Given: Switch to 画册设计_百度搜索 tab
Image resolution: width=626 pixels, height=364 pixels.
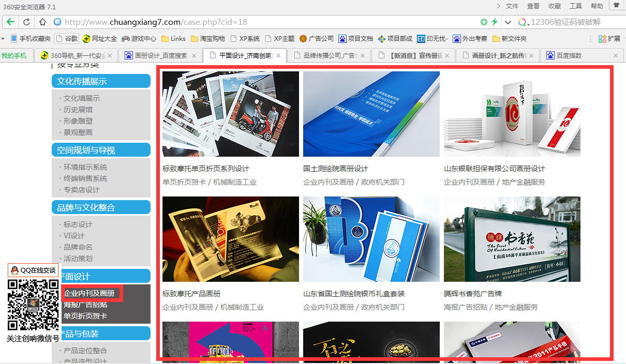Looking at the screenshot, I should [x=160, y=55].
